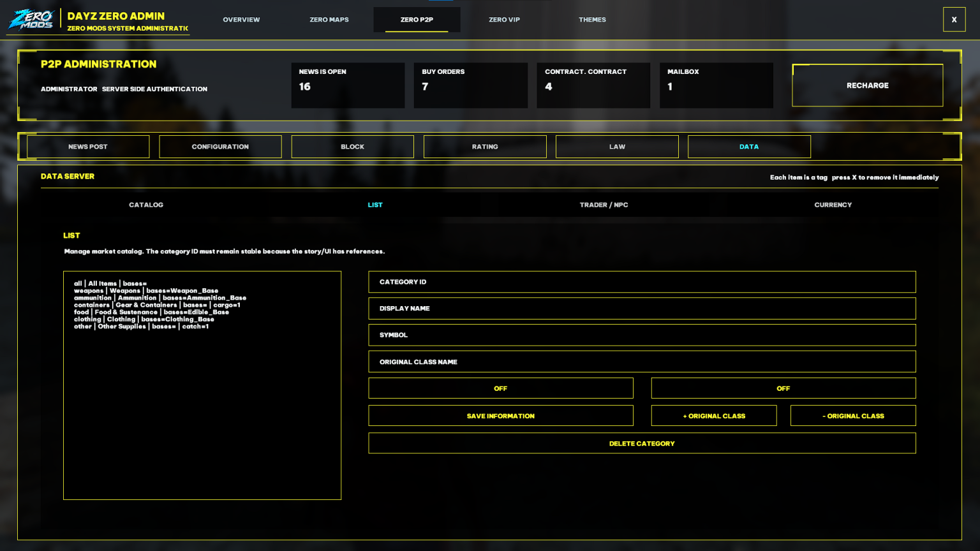This screenshot has width=980, height=551.
Task: Select the List data tab
Action: pyautogui.click(x=375, y=205)
